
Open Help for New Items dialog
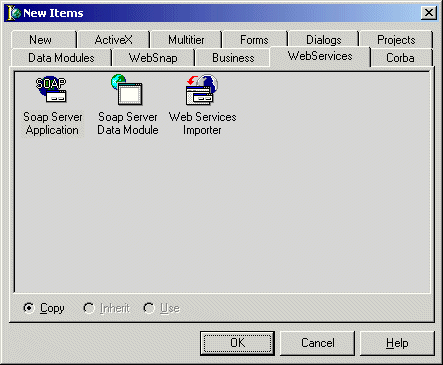[x=397, y=343]
